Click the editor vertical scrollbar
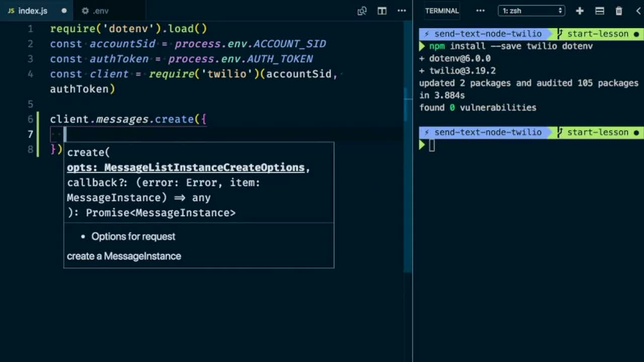 [408, 105]
